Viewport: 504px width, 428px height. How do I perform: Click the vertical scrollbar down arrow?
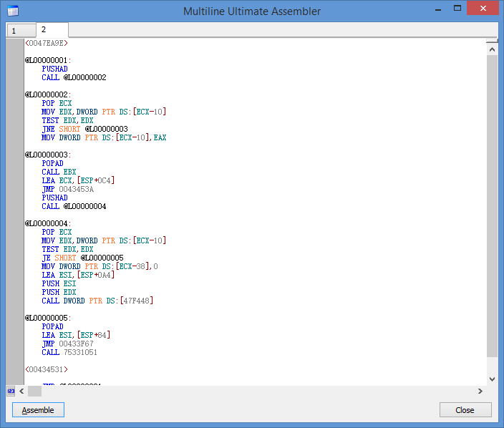(x=492, y=379)
